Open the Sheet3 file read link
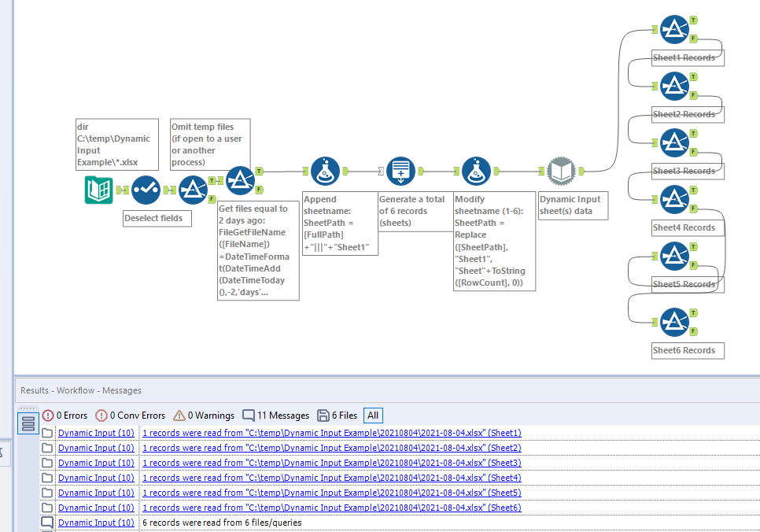Viewport: 760px width, 532px height. pyautogui.click(x=332, y=463)
